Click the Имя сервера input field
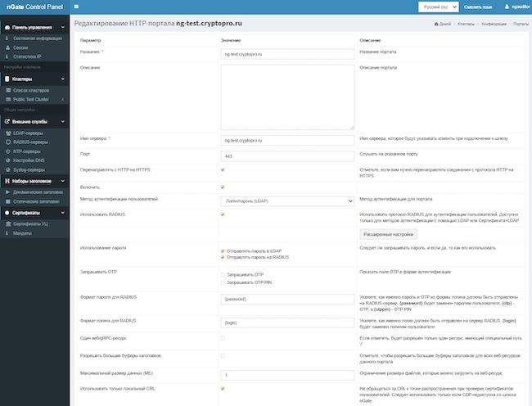 click(x=287, y=141)
